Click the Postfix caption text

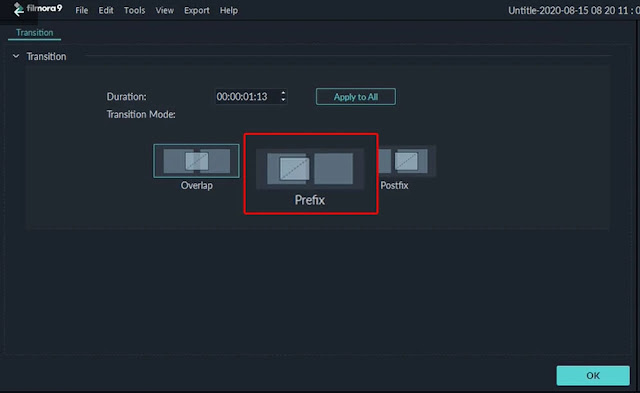click(394, 185)
